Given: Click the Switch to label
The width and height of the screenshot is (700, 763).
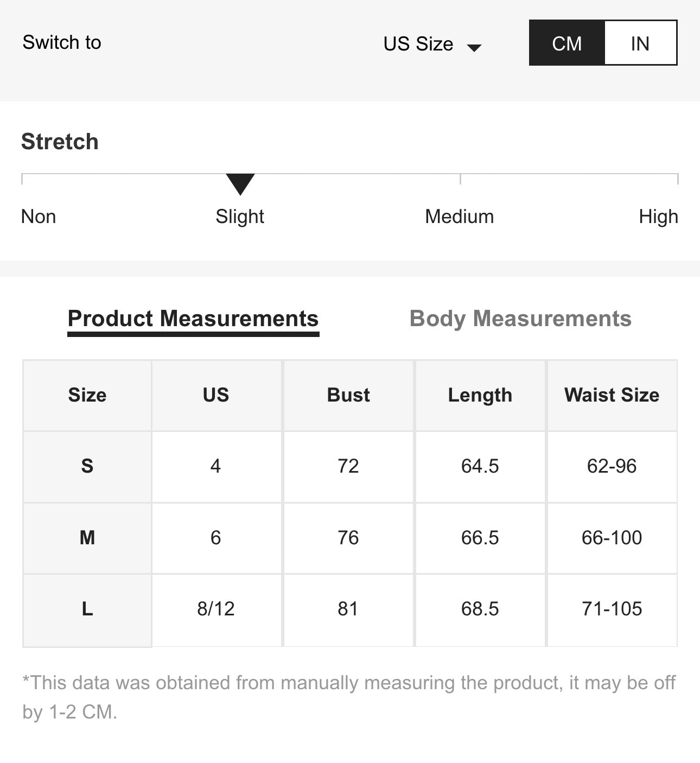Looking at the screenshot, I should tap(62, 42).
